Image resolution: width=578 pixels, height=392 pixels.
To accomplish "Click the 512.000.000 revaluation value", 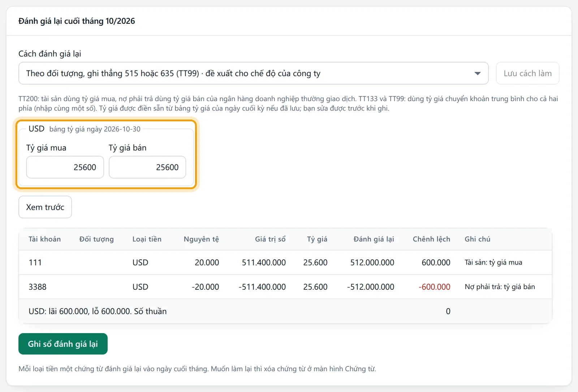I will point(372,263).
